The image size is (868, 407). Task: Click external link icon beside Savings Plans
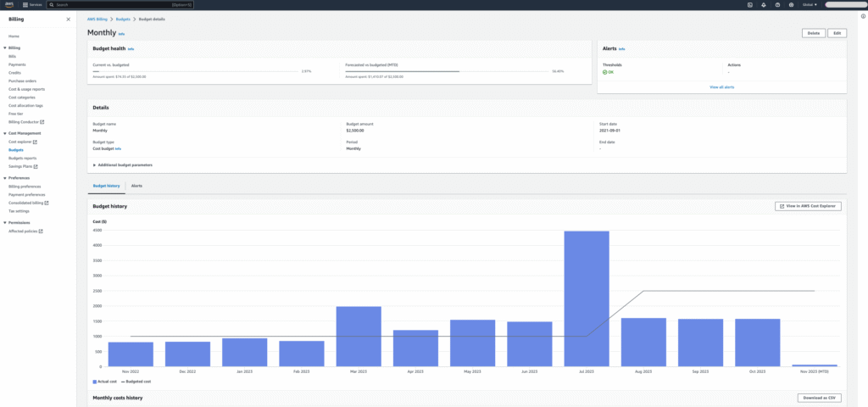pos(36,166)
